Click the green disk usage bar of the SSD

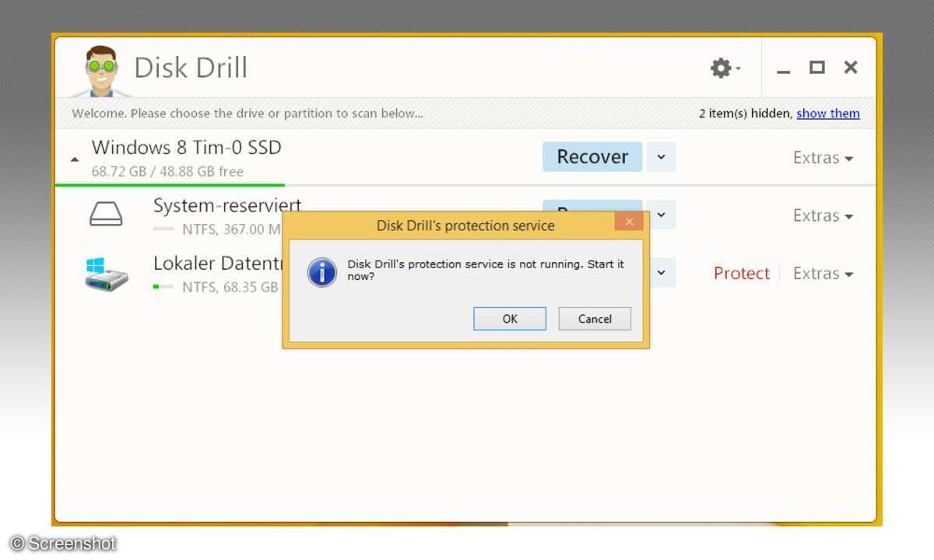pos(170,185)
